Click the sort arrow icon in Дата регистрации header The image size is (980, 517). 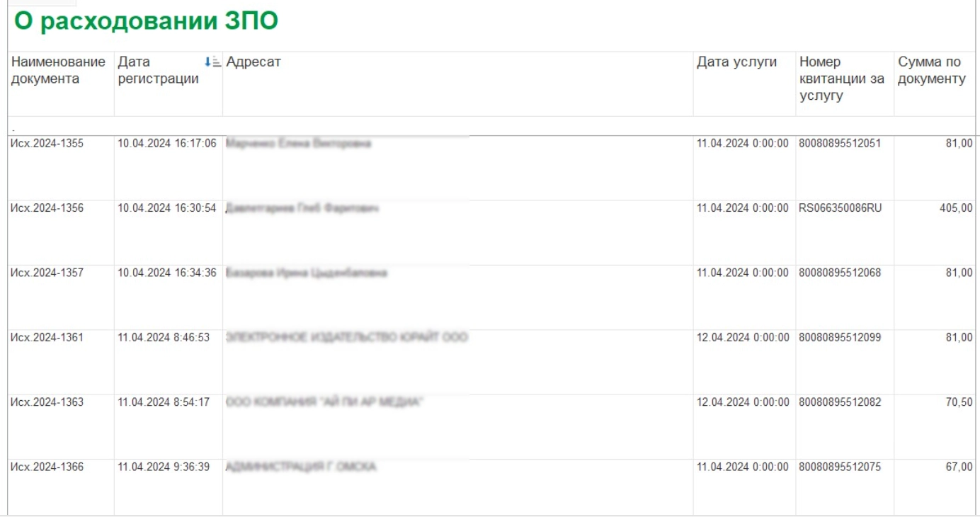[212, 62]
